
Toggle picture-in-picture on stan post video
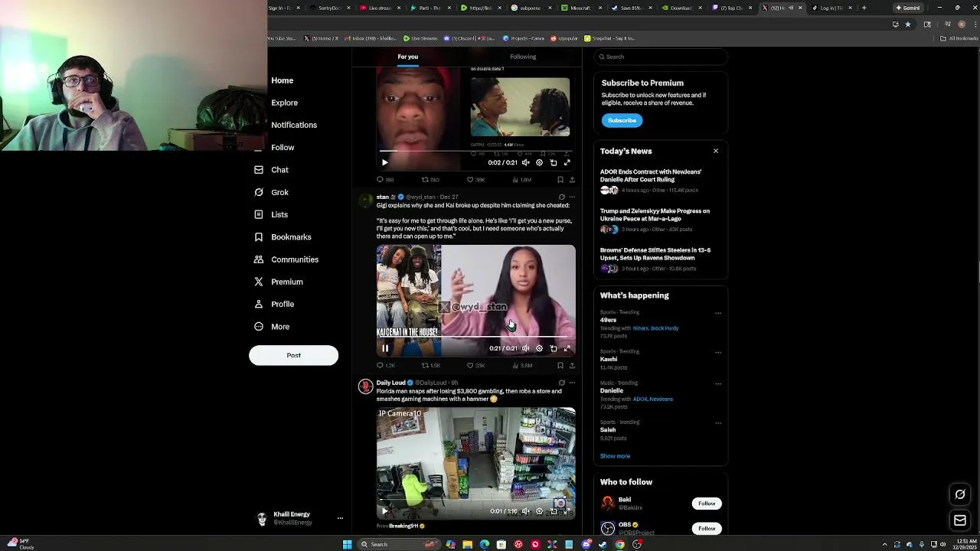click(x=554, y=348)
